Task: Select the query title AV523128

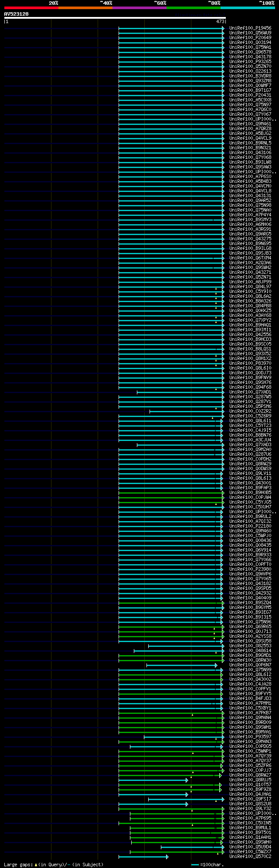Action: [x=17, y=14]
